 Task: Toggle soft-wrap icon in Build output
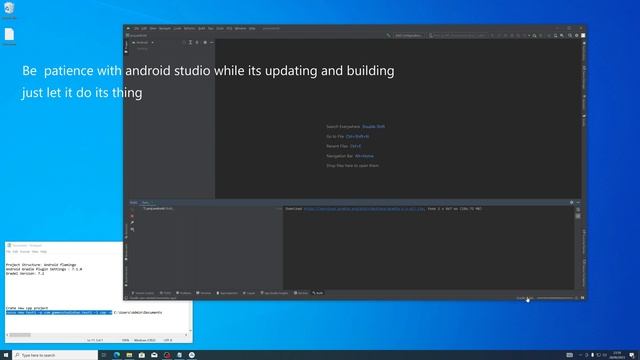[x=578, y=210]
